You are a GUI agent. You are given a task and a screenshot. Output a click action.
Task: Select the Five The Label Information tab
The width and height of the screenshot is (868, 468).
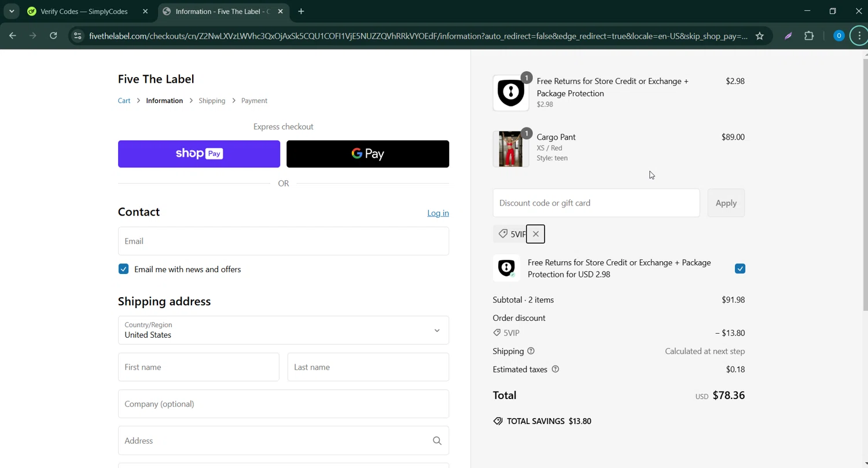[x=223, y=11]
